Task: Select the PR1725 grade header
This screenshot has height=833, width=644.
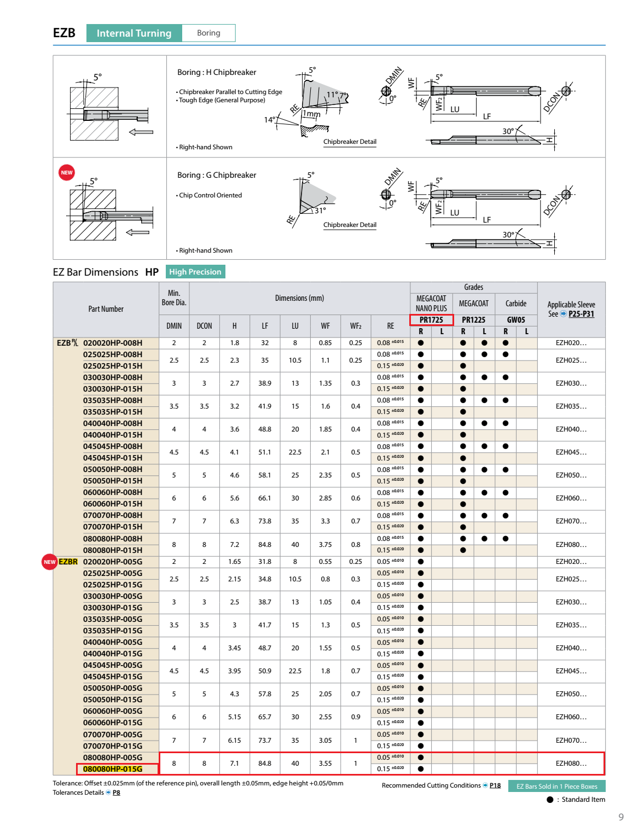Action: 431,320
